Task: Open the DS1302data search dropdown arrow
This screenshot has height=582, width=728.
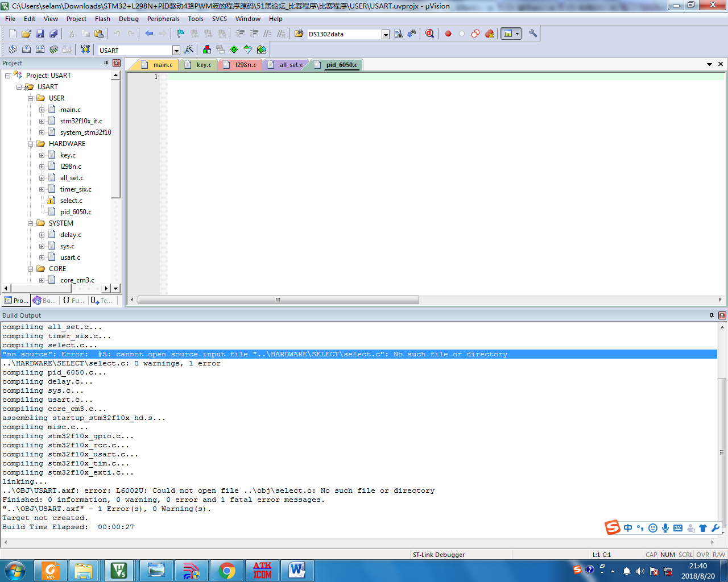Action: (386, 35)
